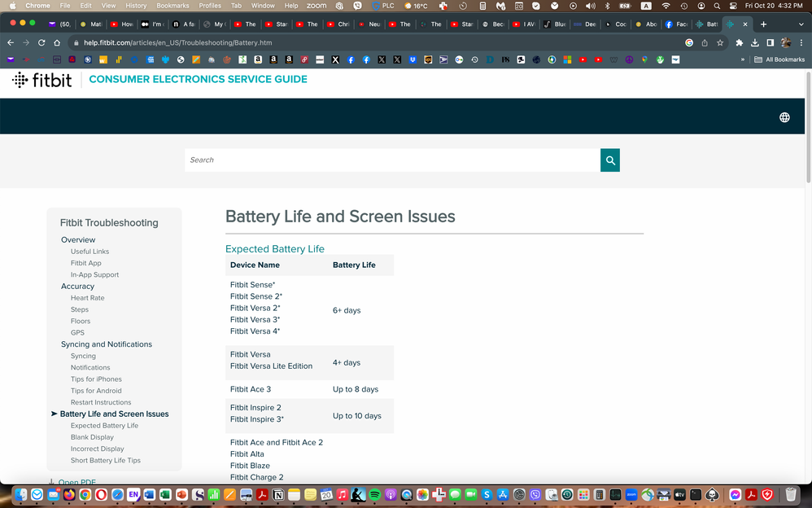Open Finder from the Dock
The image size is (812, 508).
pos(20,494)
